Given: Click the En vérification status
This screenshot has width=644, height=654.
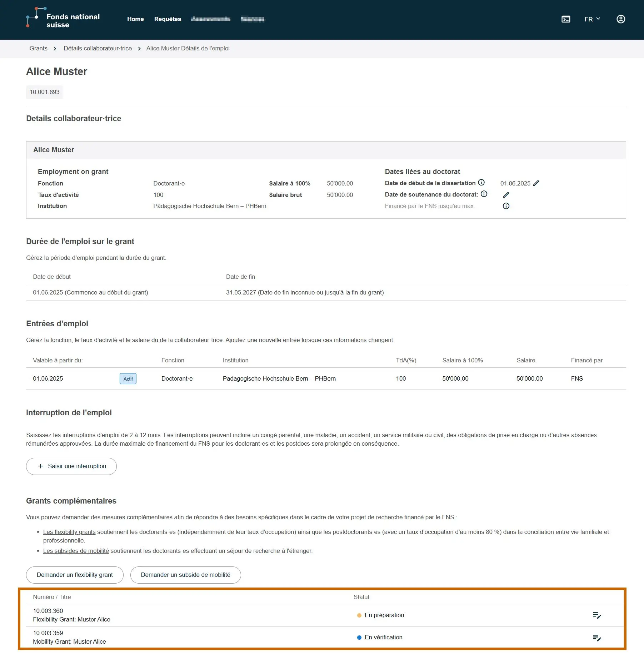Looking at the screenshot, I should 380,638.
